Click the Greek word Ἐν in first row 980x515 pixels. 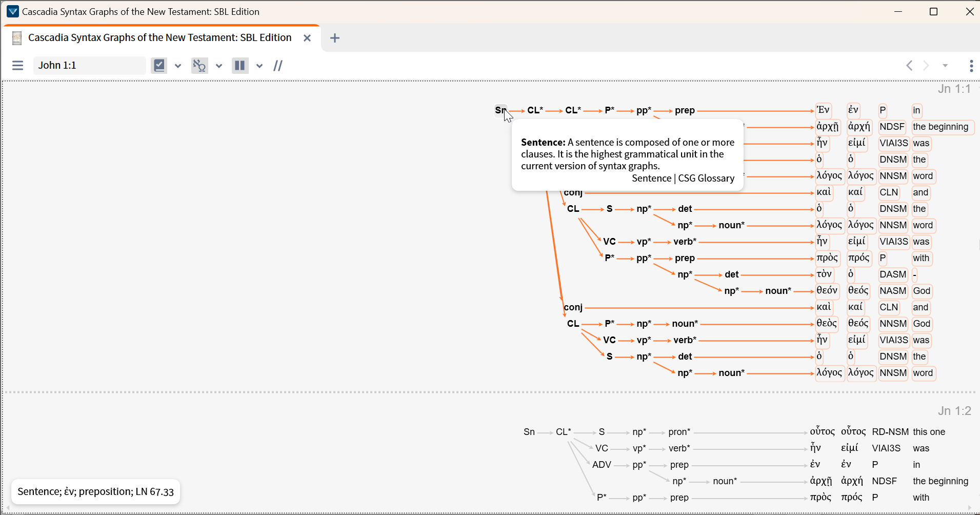823,110
